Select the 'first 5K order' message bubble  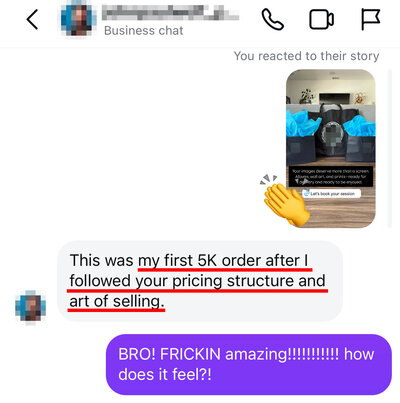click(200, 281)
